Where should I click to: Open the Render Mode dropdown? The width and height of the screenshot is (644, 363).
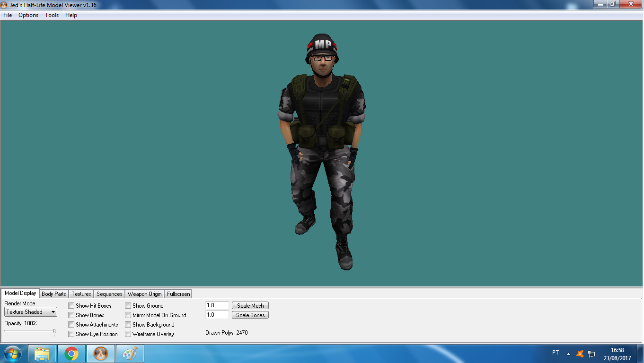pyautogui.click(x=31, y=312)
